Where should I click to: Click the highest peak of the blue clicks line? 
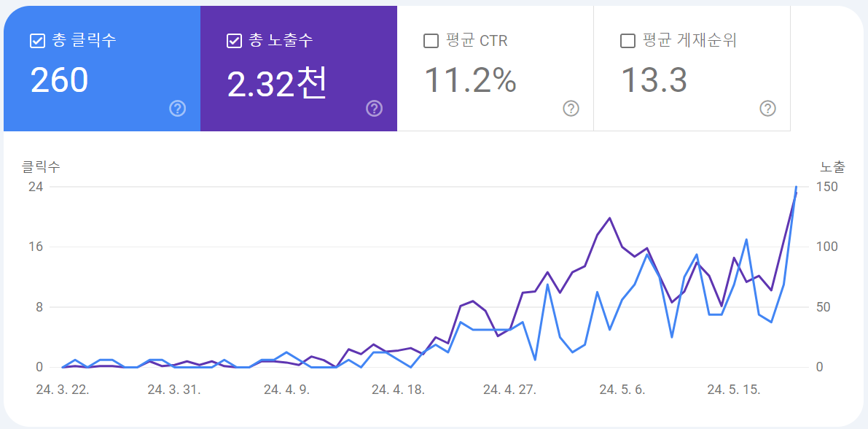(x=796, y=188)
